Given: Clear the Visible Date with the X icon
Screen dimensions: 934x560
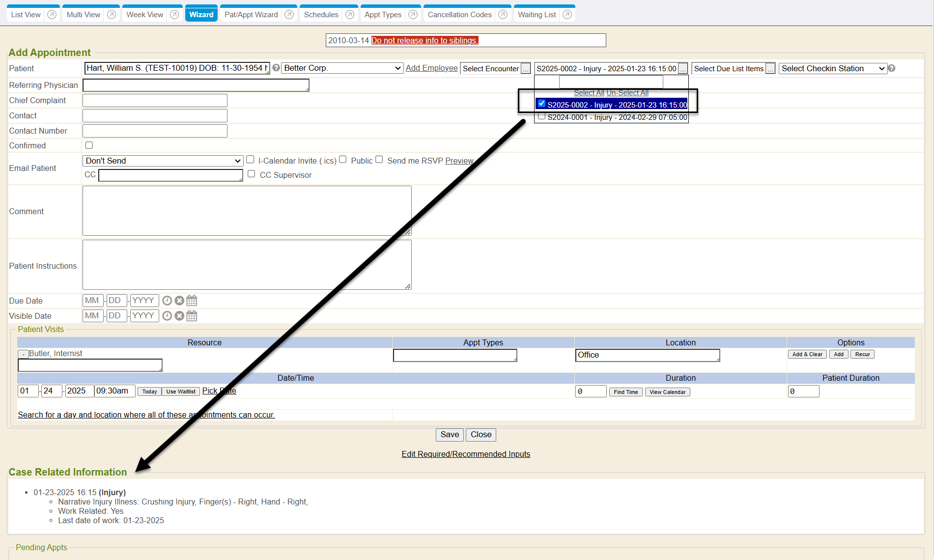Looking at the screenshot, I should tap(179, 316).
